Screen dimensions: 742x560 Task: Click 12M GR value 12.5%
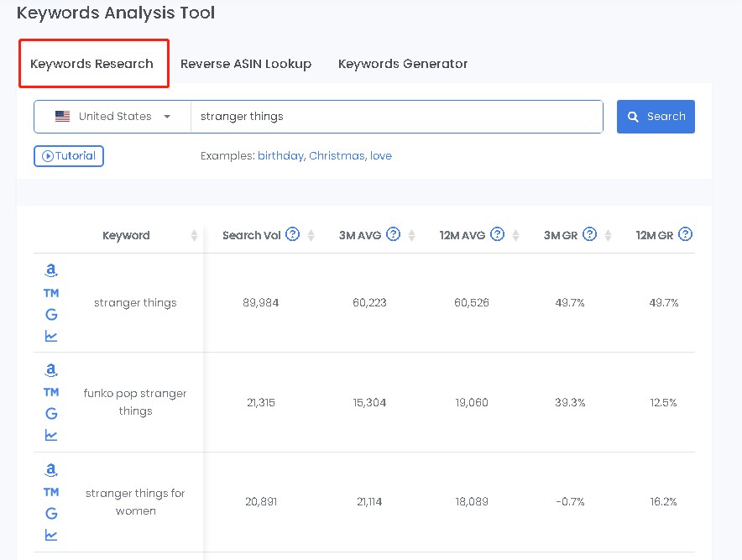coord(663,402)
